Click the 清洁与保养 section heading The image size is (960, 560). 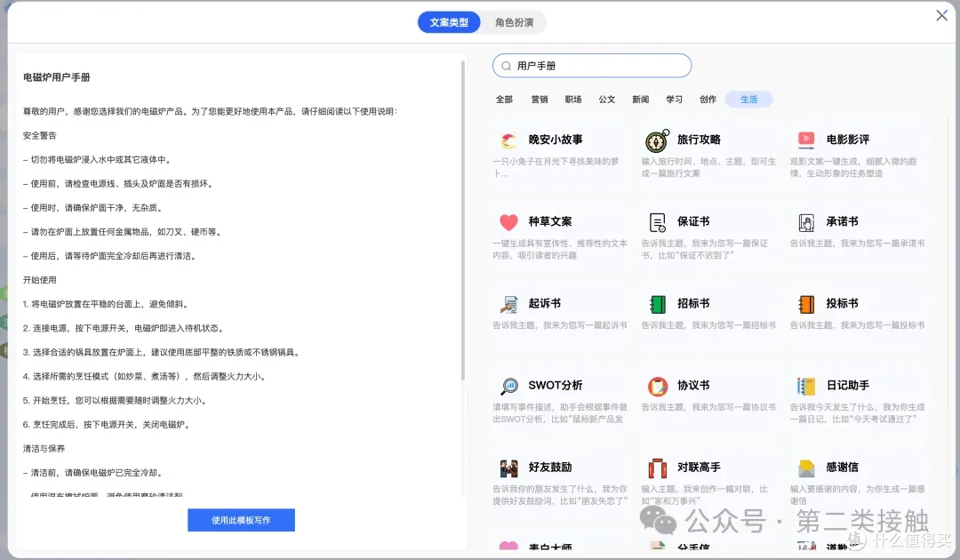coord(44,449)
